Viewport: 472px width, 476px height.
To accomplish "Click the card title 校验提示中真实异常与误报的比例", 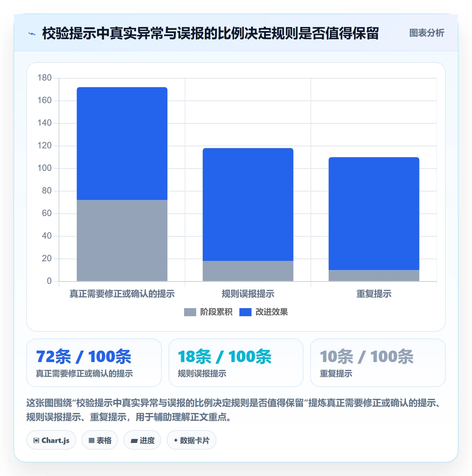I will tap(210, 33).
